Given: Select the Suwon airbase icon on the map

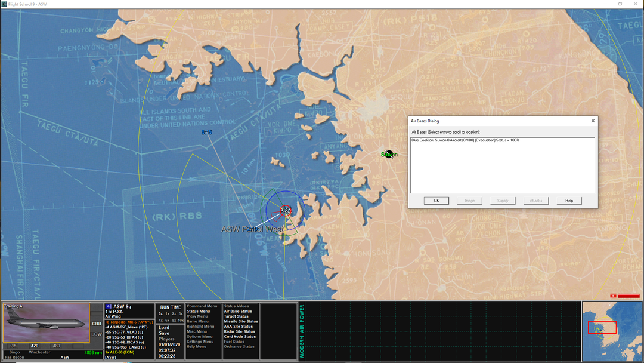Looking at the screenshot, I should tap(389, 154).
